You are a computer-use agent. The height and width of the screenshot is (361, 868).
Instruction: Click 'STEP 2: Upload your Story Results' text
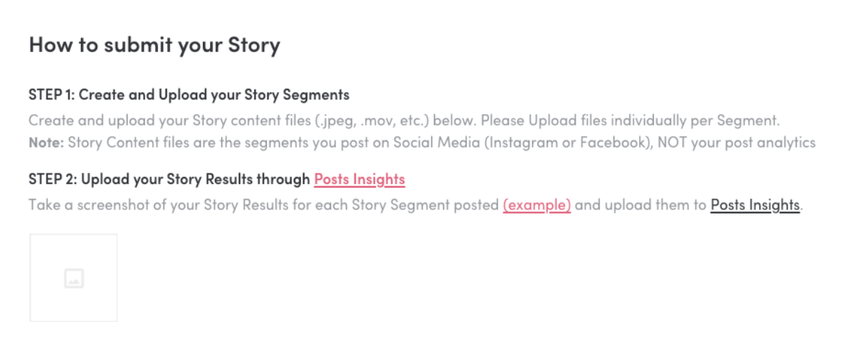169,179
